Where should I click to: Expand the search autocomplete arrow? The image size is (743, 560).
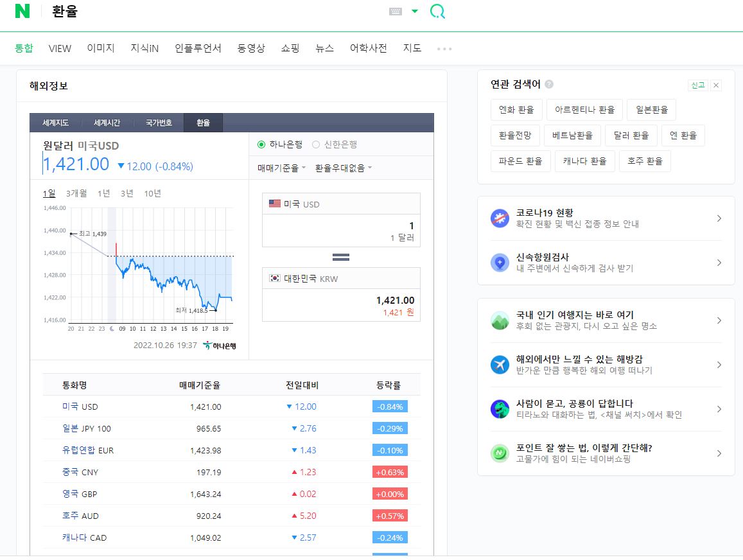415,12
